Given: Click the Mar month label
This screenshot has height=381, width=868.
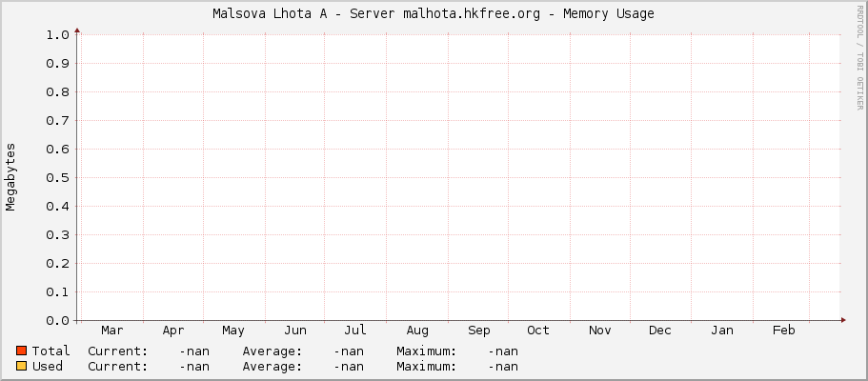Looking at the screenshot, I should (x=112, y=331).
